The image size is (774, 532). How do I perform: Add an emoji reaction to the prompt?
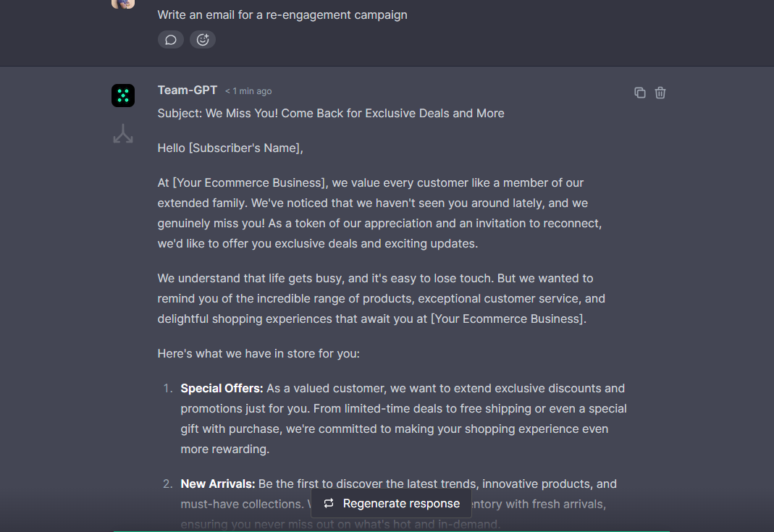click(x=203, y=40)
